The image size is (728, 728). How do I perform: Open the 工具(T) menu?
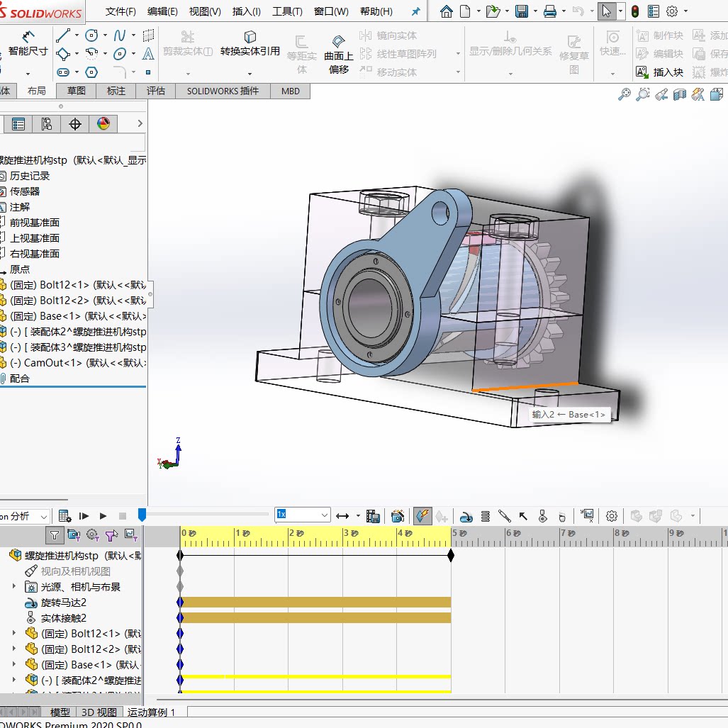[x=287, y=11]
